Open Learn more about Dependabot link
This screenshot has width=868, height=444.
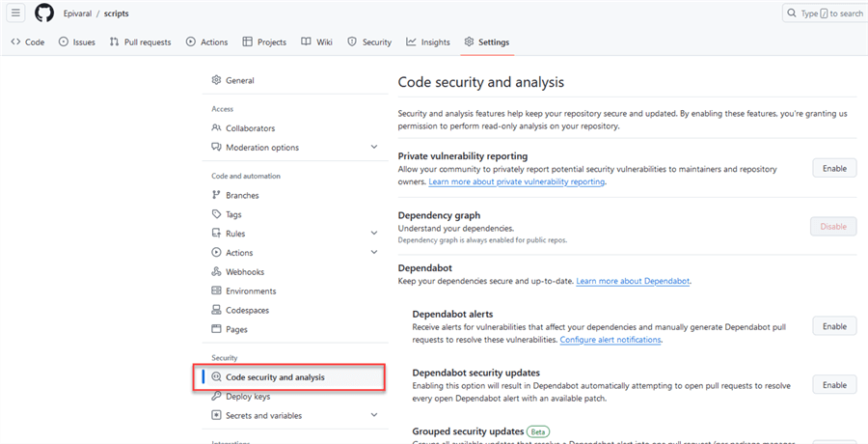(633, 281)
